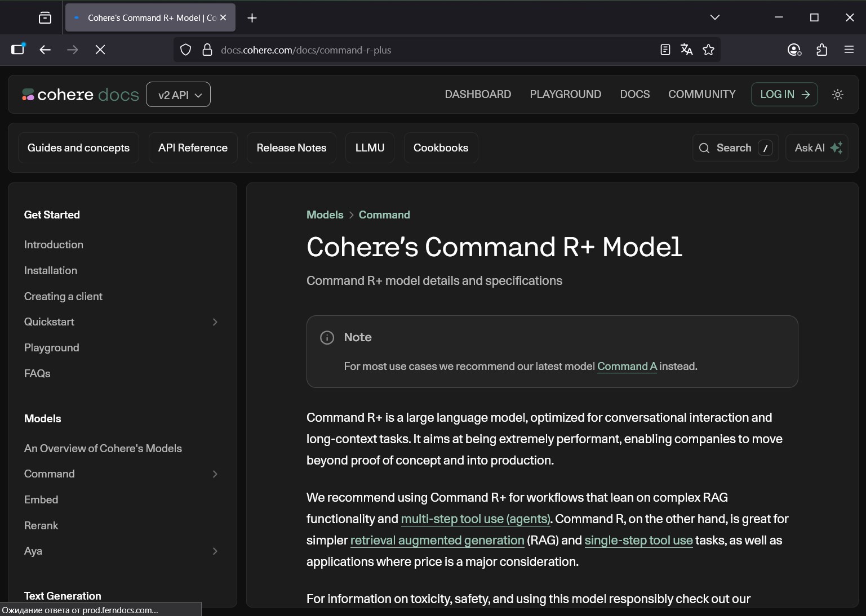Select Cookbooks tab
This screenshot has width=866, height=616.
441,148
